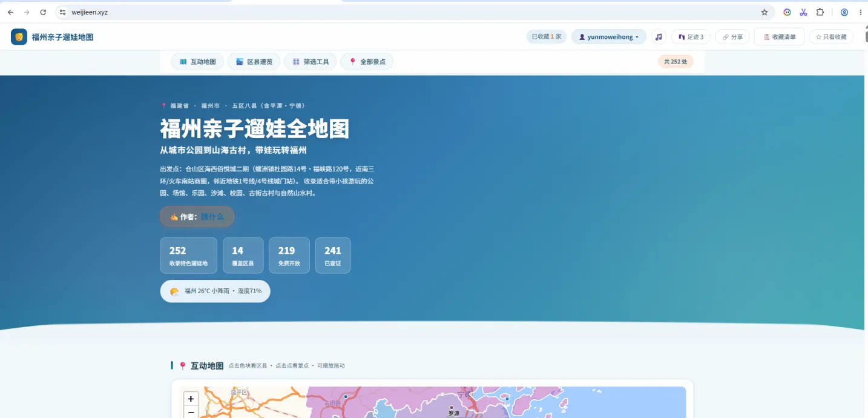Open the 区县速览 nav tab
Screen dimensions: 868x418
pos(254,62)
